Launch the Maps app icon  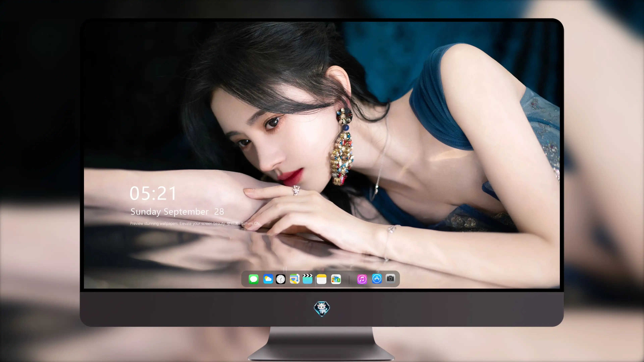(x=294, y=279)
